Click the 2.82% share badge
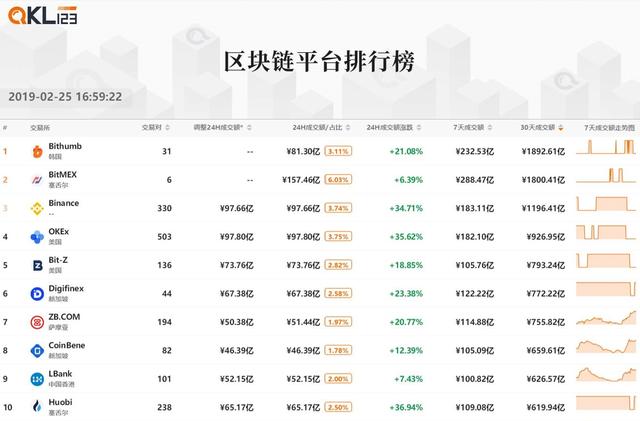This screenshot has height=421, width=640. (338, 265)
